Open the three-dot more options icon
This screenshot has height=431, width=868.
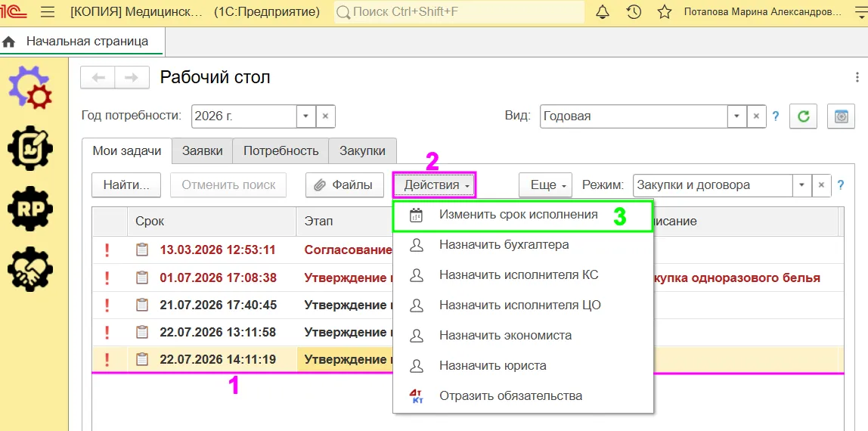point(857,77)
